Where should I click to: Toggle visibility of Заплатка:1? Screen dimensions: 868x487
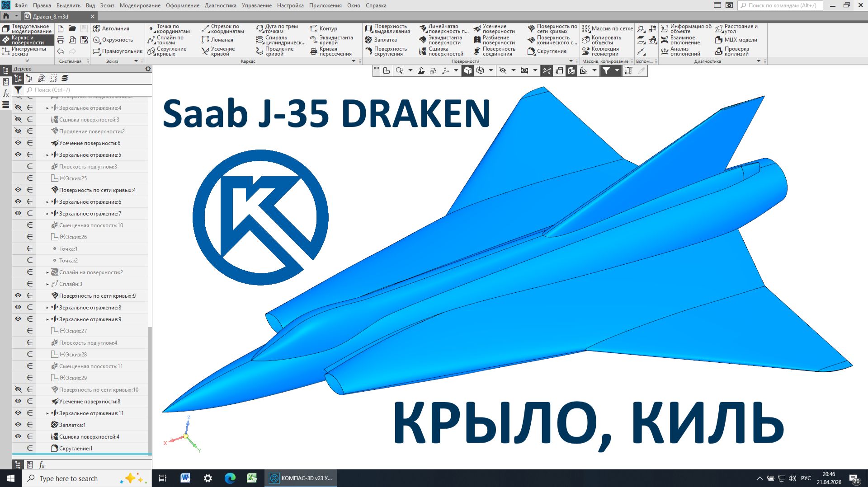tap(17, 425)
